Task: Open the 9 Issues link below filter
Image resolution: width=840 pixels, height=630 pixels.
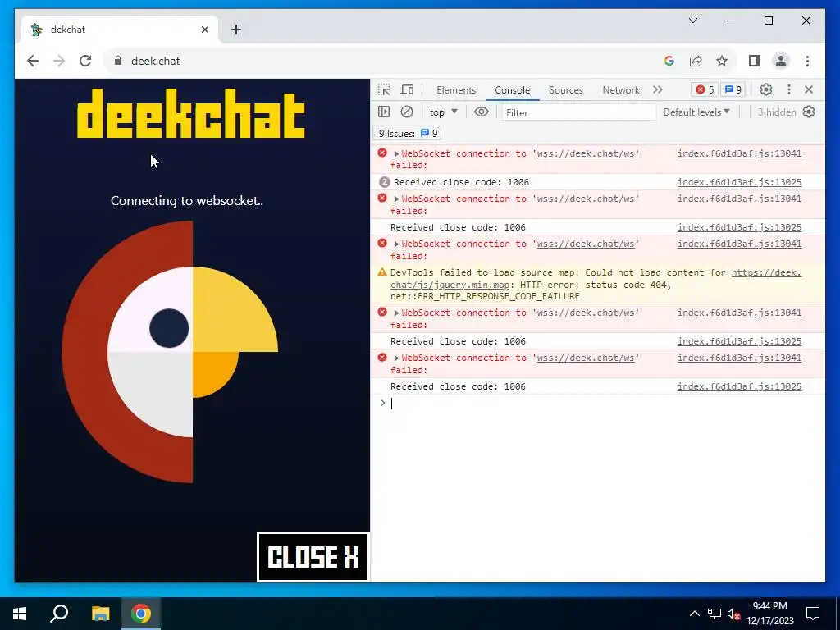Action: 409,134
